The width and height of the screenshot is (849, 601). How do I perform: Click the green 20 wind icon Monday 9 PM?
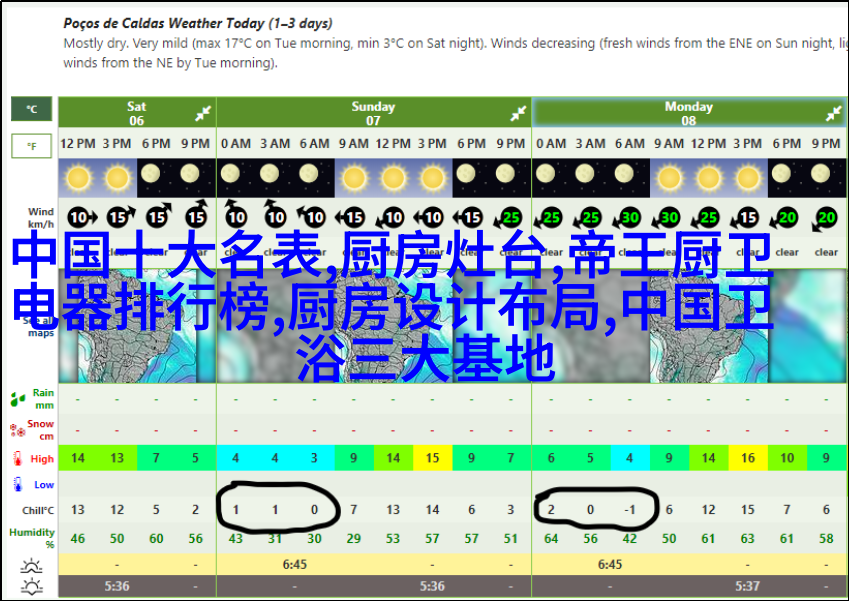[825, 219]
